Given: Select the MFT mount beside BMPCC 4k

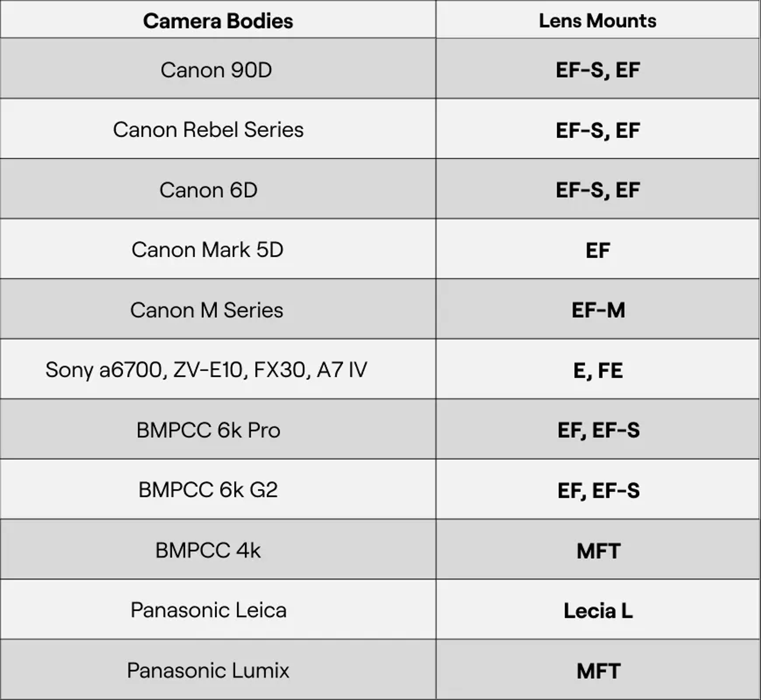Looking at the screenshot, I should [598, 551].
